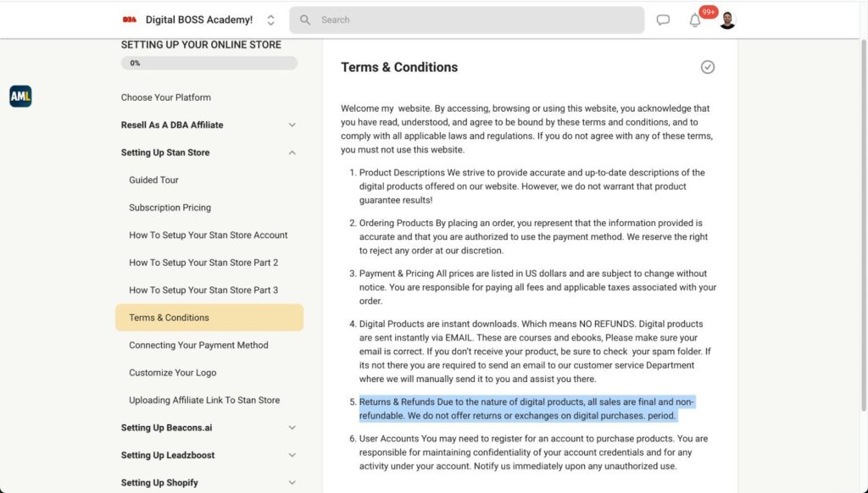Click Resell As A DBA Affiliate section title

[172, 125]
